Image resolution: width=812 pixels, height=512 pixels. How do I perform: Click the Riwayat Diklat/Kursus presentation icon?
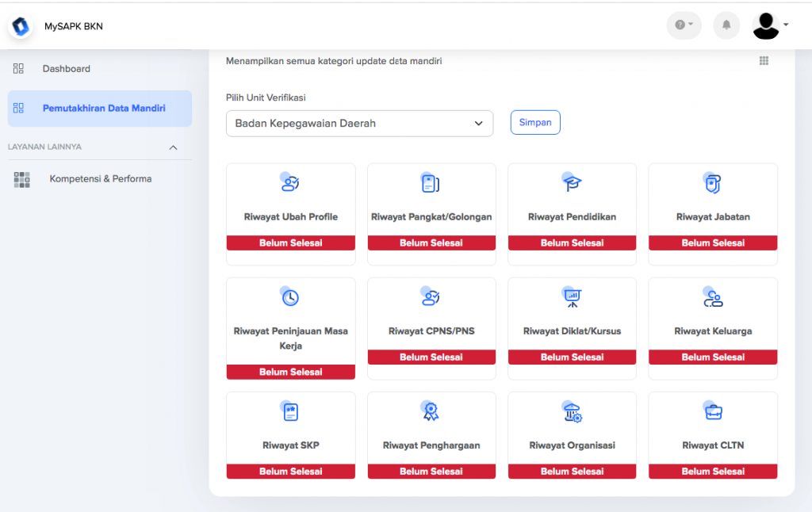tap(572, 297)
